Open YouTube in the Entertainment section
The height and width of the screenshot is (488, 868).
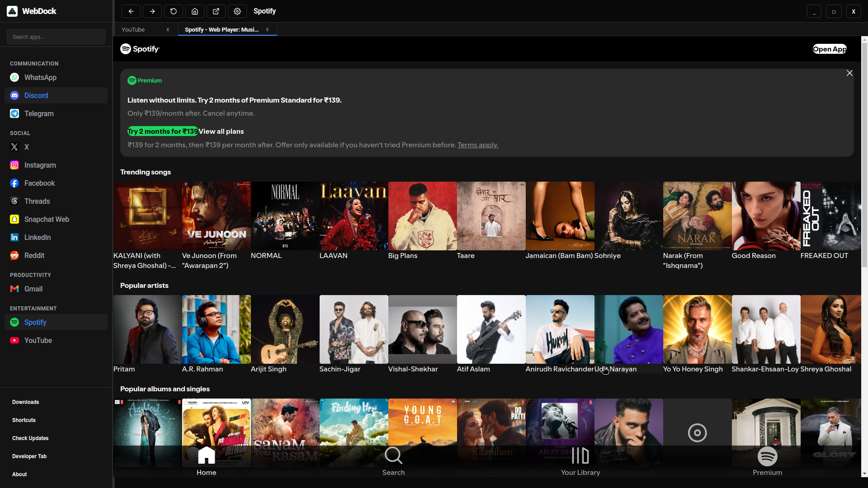(x=56, y=340)
